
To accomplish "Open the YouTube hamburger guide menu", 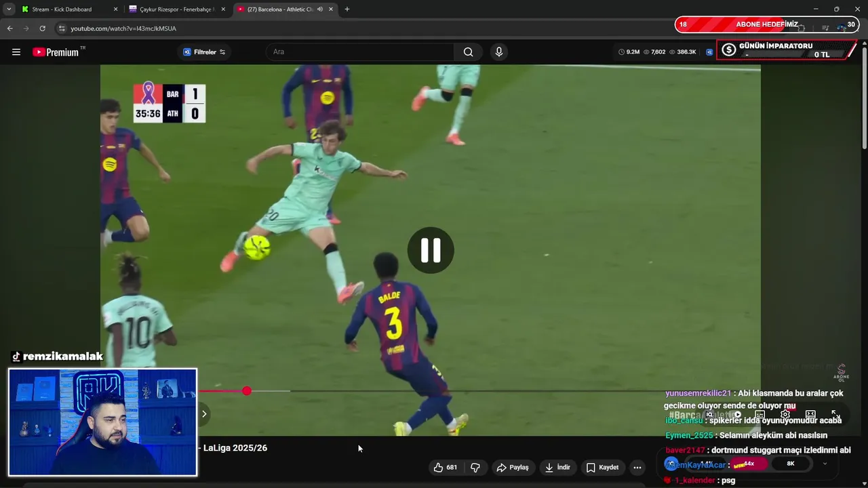I will (16, 52).
